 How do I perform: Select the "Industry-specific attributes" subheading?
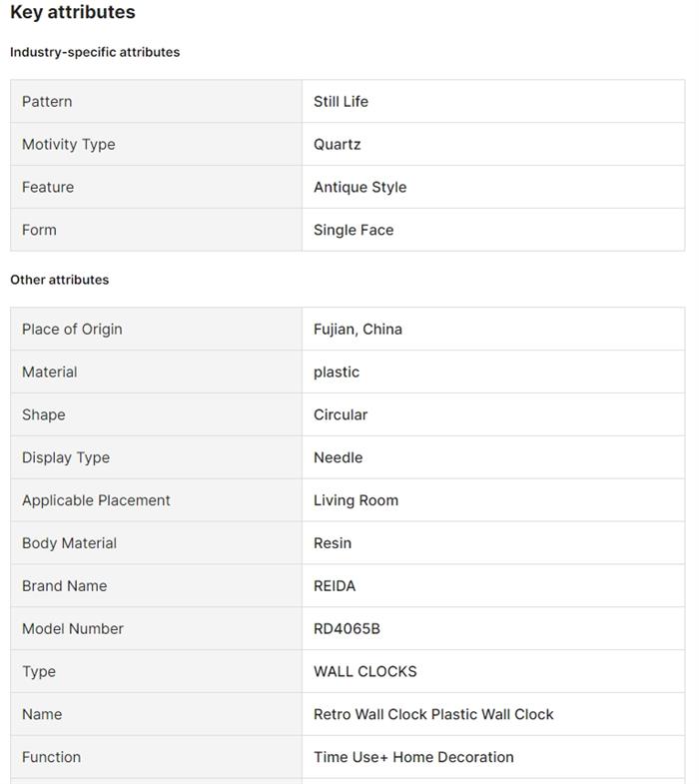(95, 52)
